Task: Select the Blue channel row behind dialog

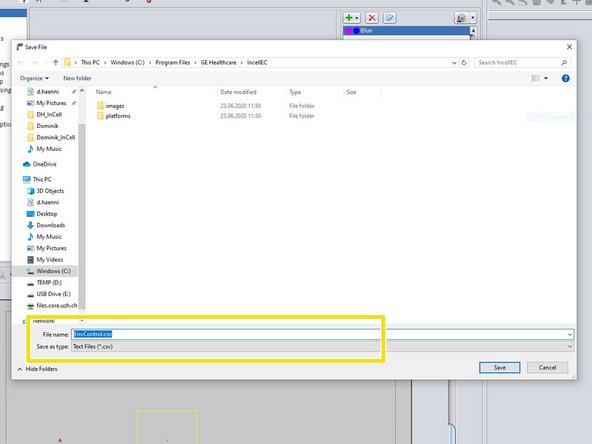Action: (x=406, y=31)
